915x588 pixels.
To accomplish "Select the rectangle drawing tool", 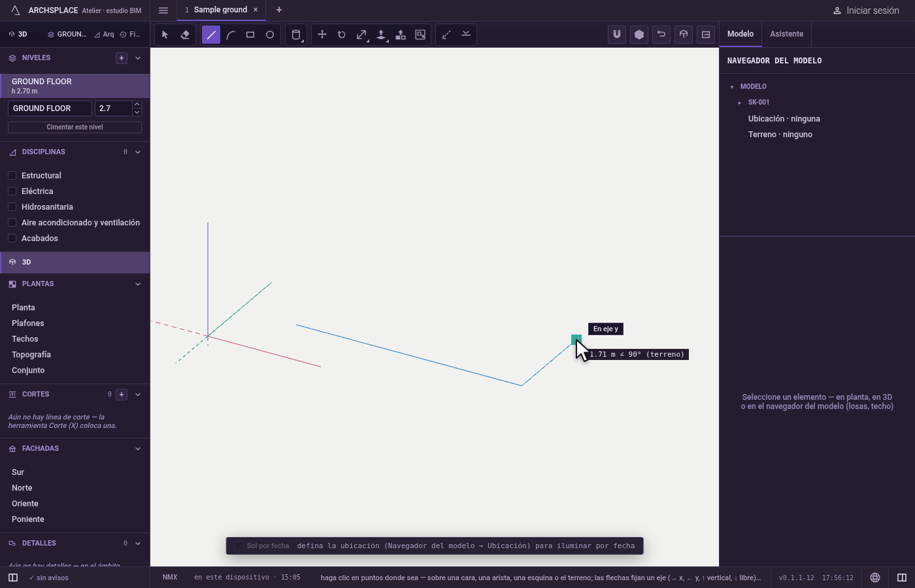I will pos(250,35).
